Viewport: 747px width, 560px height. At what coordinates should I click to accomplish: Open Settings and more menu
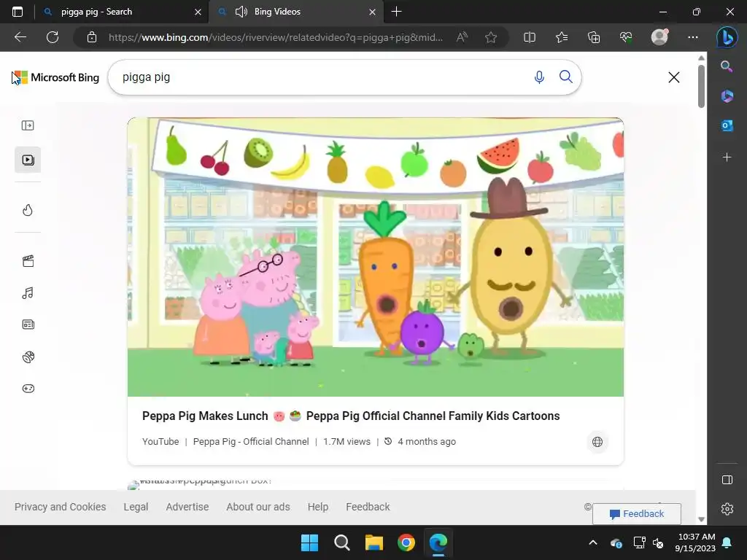[x=693, y=37]
